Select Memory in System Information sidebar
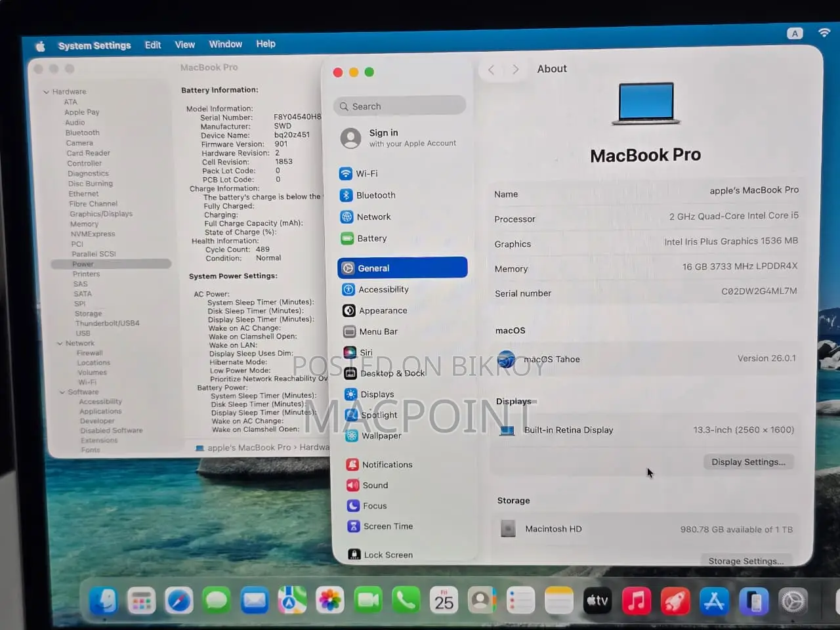Screen dimensions: 840x630 84,224
